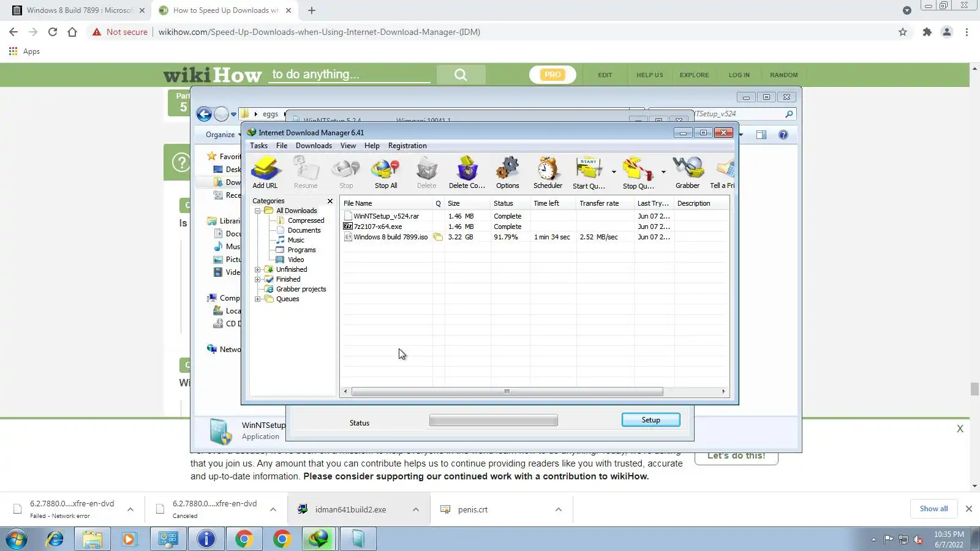Image resolution: width=980 pixels, height=551 pixels.
Task: Click the Add URL toolbar icon
Action: (x=265, y=172)
